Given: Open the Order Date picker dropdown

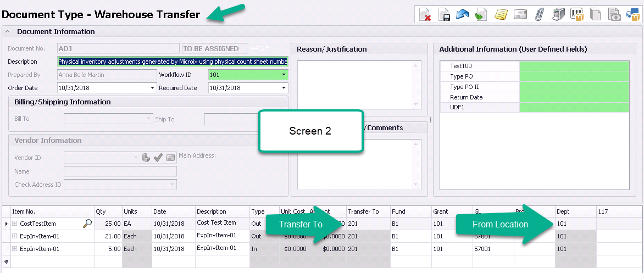Looking at the screenshot, I should pyautogui.click(x=152, y=88).
